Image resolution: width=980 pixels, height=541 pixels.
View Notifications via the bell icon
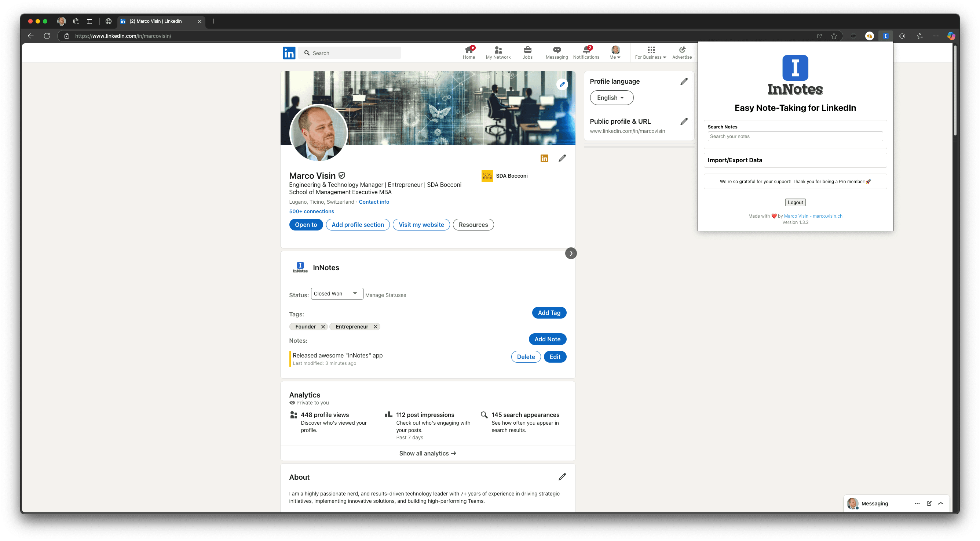(586, 50)
